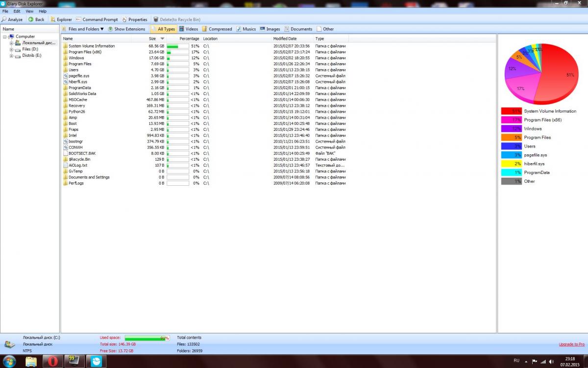This screenshot has width=588, height=368.
Task: Sort list by Size column header
Action: pos(152,39)
